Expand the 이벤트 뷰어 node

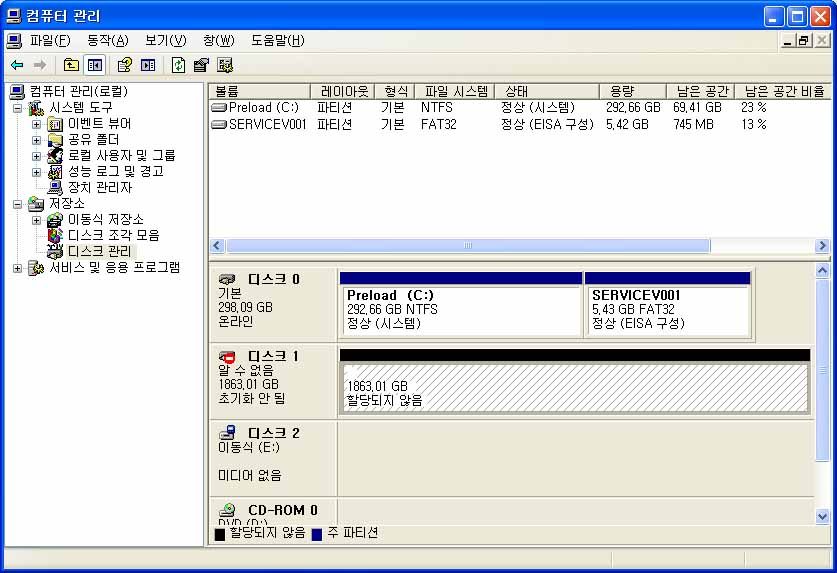36,124
